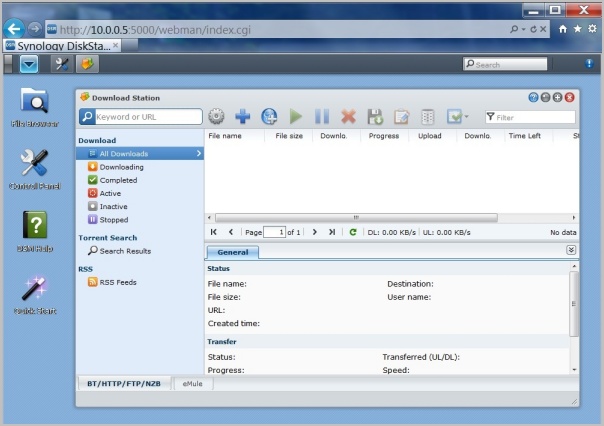Screen dimensions: 604x426
Task: Open Download Station help icon
Action: (x=533, y=97)
